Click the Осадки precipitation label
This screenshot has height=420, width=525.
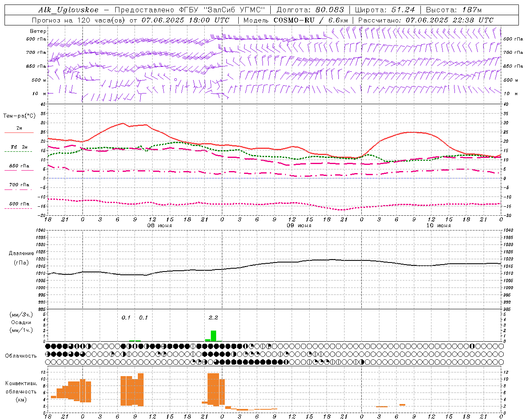click(x=21, y=322)
